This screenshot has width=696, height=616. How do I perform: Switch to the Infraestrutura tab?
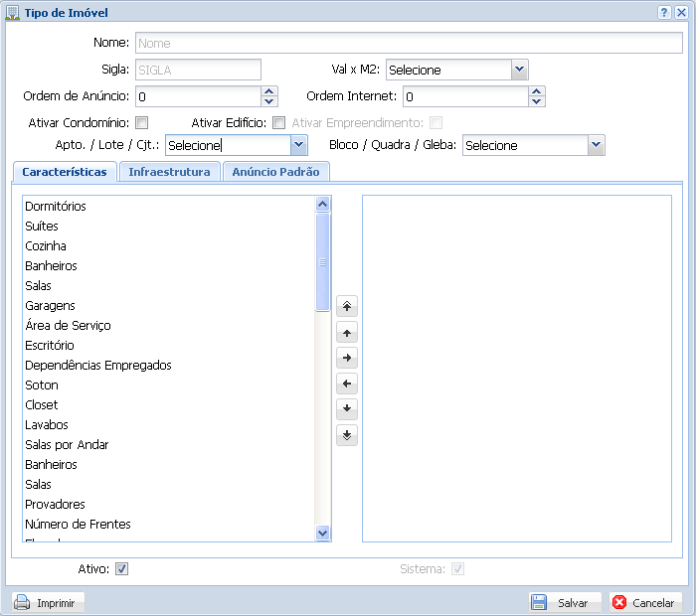tap(169, 172)
